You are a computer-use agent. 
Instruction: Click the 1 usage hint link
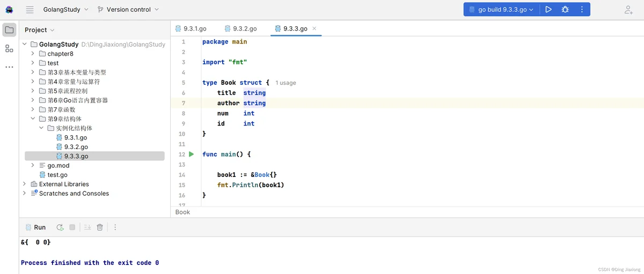point(286,83)
